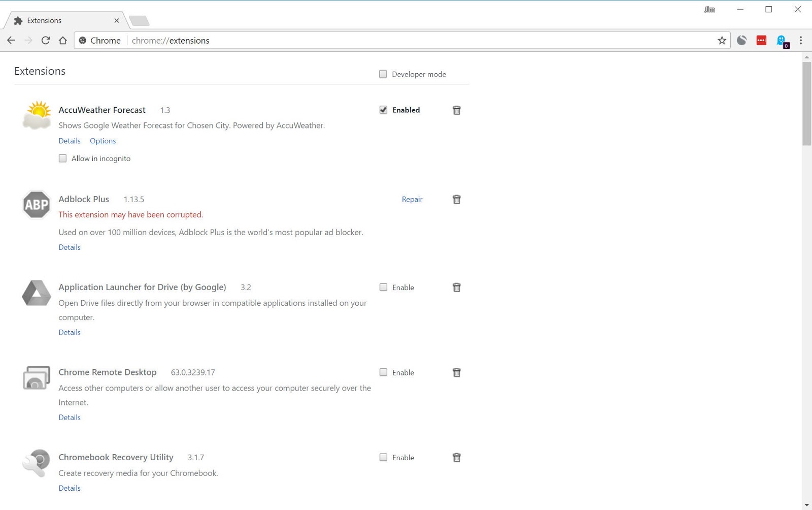Enable Application Launcher for Drive checkbox
Image resolution: width=812 pixels, height=510 pixels.
click(x=383, y=287)
